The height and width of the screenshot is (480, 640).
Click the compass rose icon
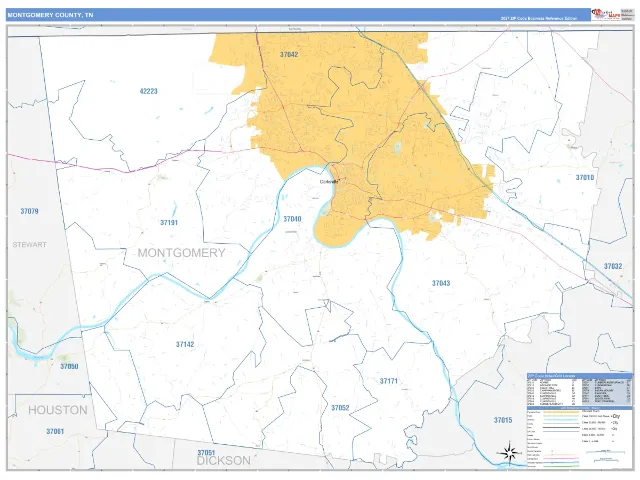(x=509, y=453)
